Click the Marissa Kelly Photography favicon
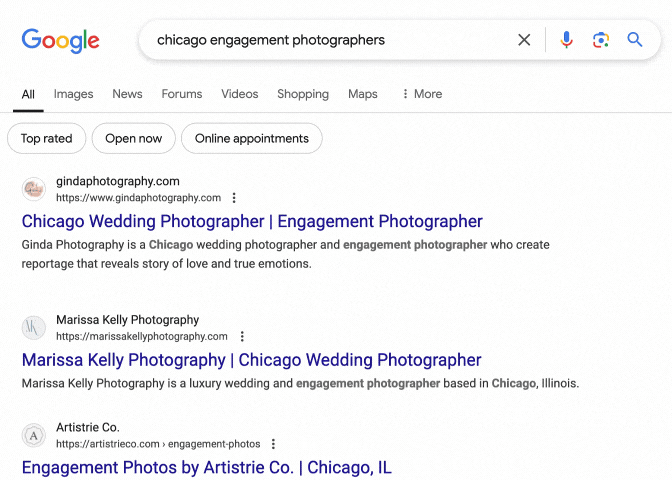 (33, 328)
